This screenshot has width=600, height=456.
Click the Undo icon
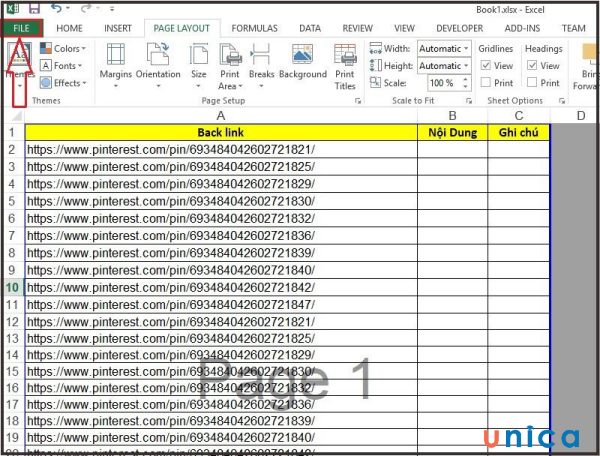pyautogui.click(x=57, y=8)
